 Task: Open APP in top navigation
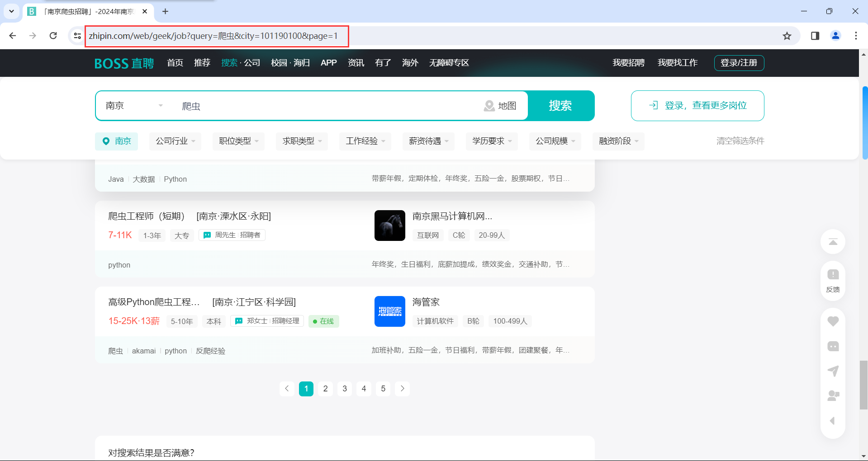tap(329, 63)
